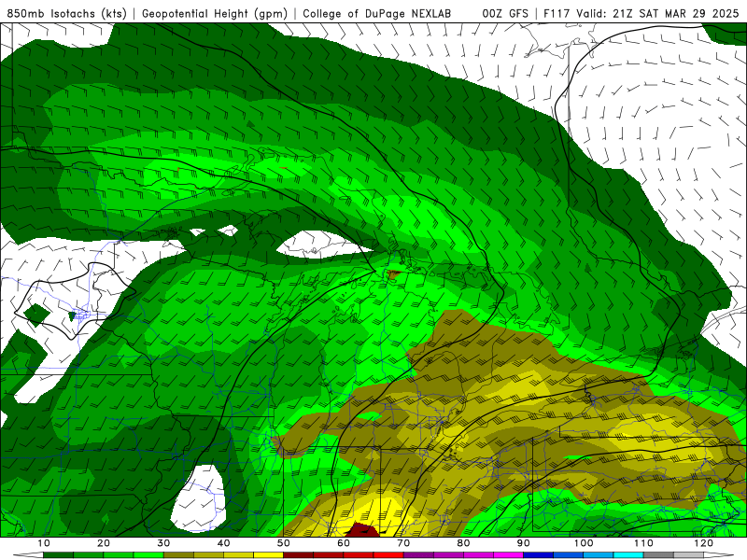Click the 80 knot legend label
Viewport: 747px width, 560px height.
pyautogui.click(x=463, y=543)
